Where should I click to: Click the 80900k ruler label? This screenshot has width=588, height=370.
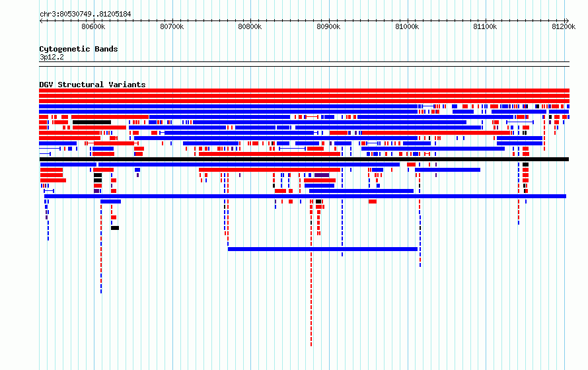tap(328, 26)
